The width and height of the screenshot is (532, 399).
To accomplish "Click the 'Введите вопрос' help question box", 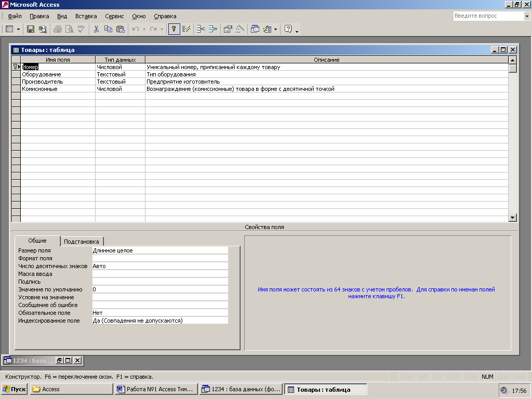I will pos(488,16).
